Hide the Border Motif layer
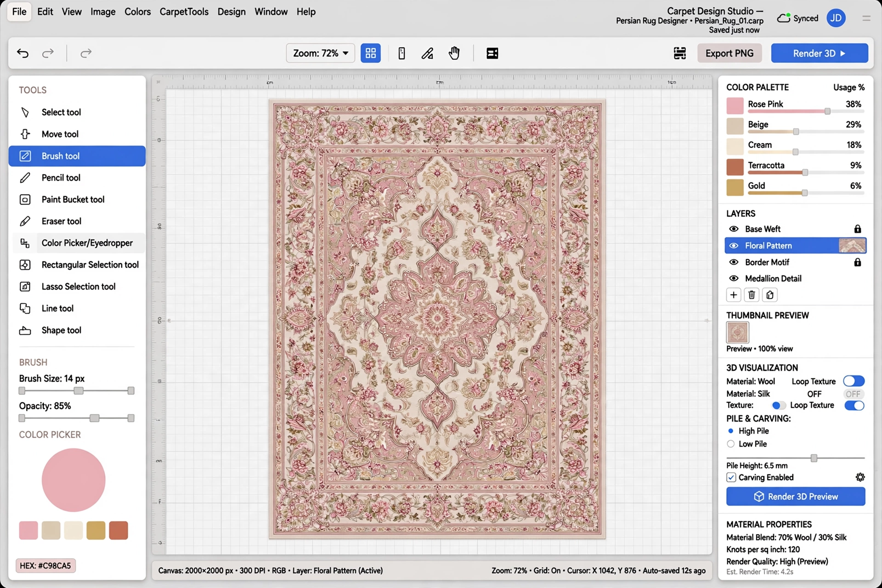The width and height of the screenshot is (882, 588). click(x=734, y=262)
